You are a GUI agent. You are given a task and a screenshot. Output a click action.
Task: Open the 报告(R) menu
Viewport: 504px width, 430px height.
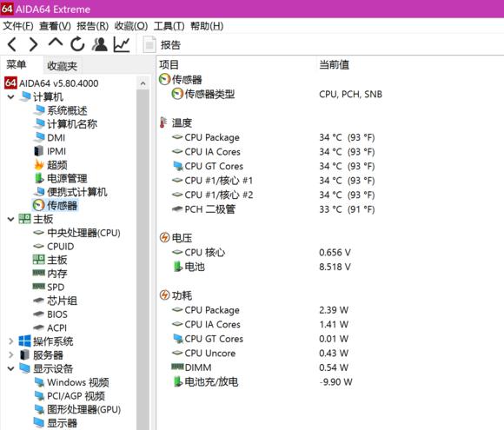[x=93, y=26]
